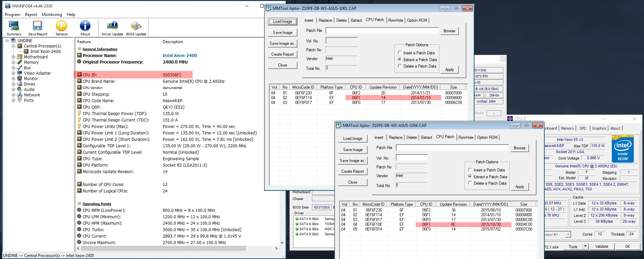This screenshot has width=644, height=259.
Task: Click the Intel Xeon logo in CPU-Z
Action: click(623, 149)
